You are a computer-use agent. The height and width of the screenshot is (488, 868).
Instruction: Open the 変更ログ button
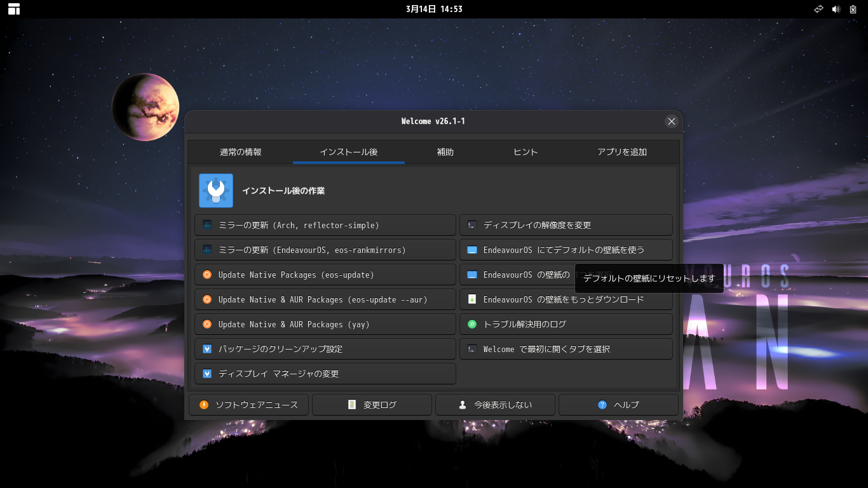coord(372,405)
